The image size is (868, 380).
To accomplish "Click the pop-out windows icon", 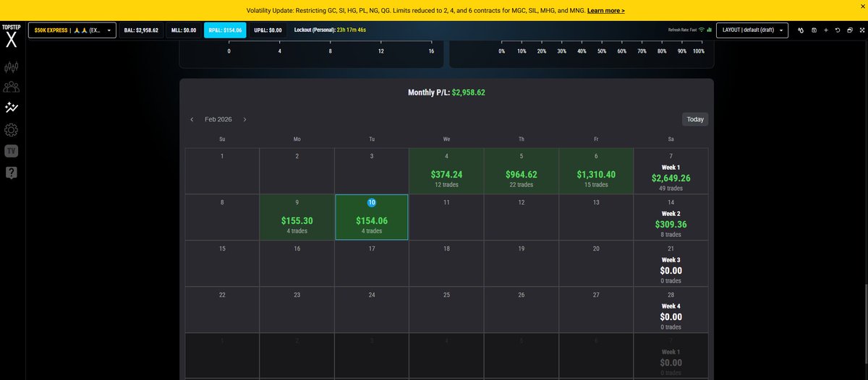I will click(848, 30).
